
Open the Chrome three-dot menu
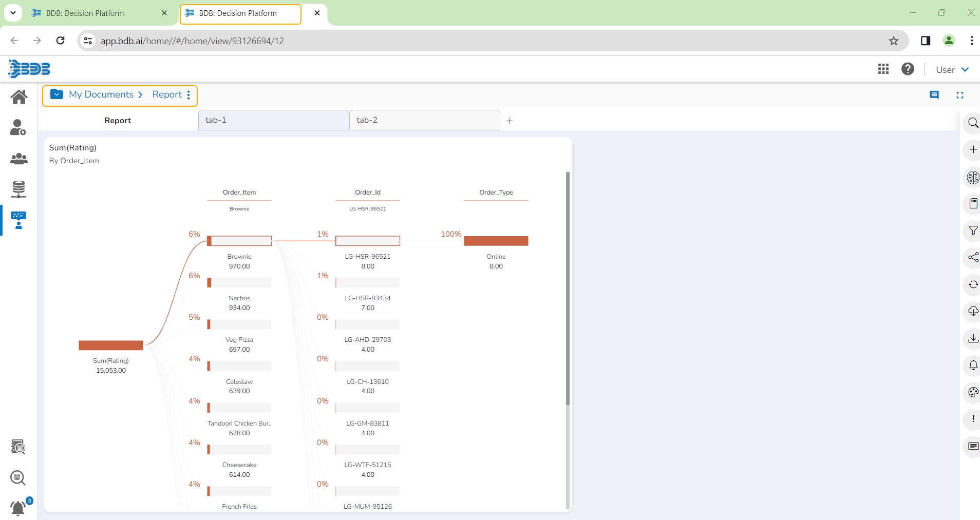[x=972, y=41]
